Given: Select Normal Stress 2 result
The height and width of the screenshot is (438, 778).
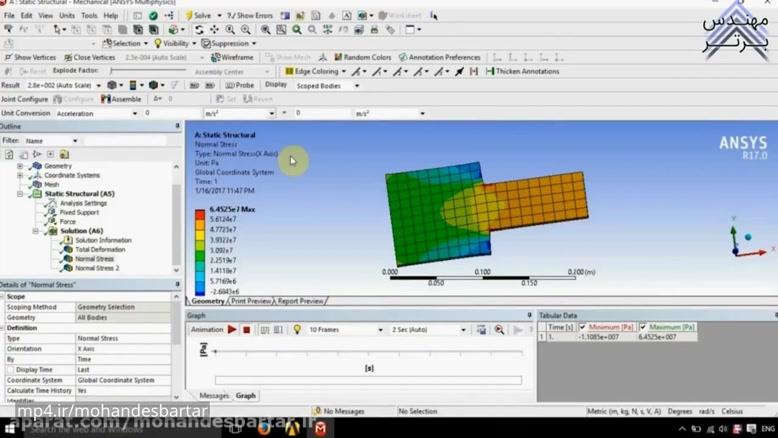Looking at the screenshot, I should click(x=97, y=268).
